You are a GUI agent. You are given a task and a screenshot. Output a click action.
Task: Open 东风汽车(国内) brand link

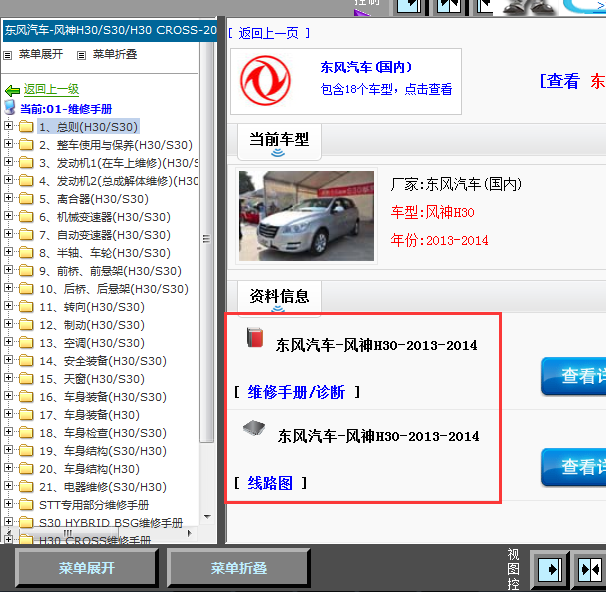tap(366, 67)
